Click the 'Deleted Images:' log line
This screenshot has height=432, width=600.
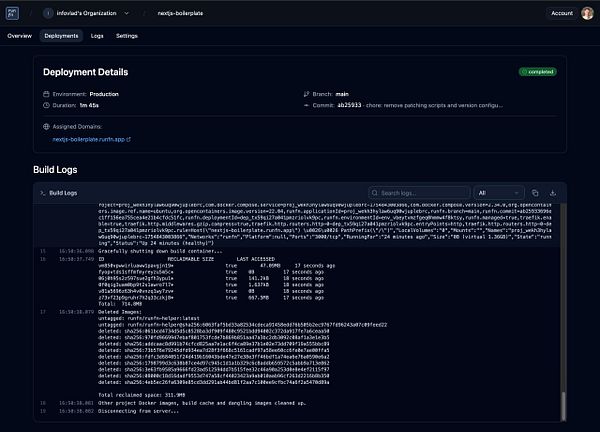coord(120,312)
